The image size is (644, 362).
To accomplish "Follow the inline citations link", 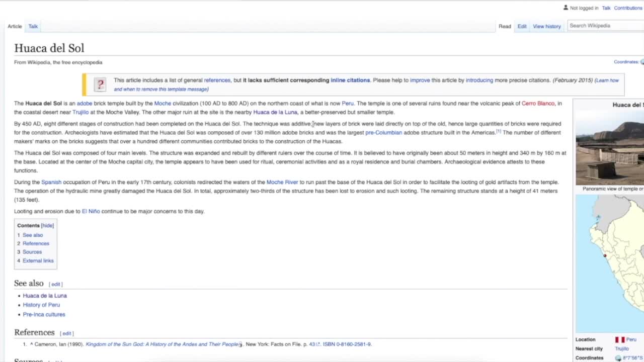I will [x=350, y=80].
